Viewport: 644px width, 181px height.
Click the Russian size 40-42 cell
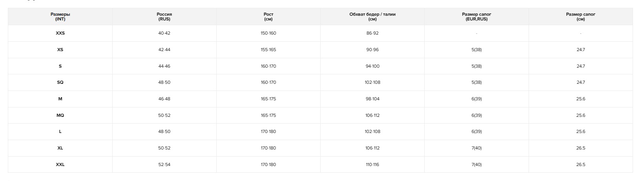point(164,33)
